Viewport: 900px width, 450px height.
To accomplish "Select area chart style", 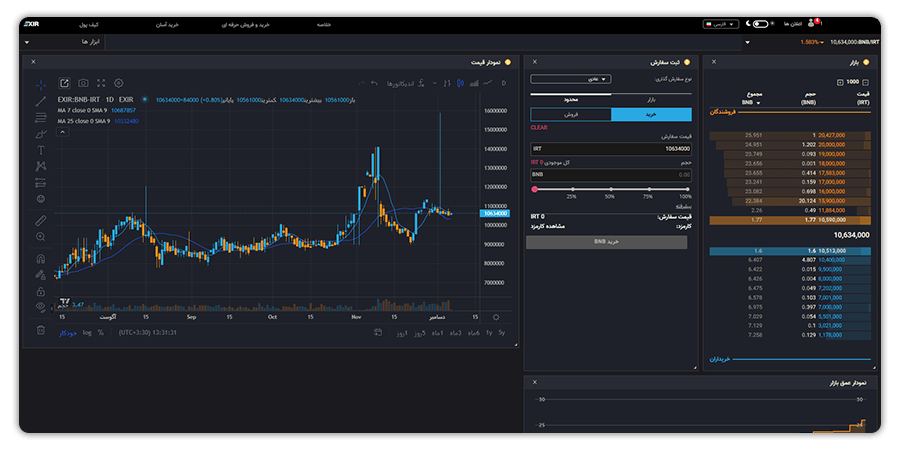I will click(x=474, y=83).
